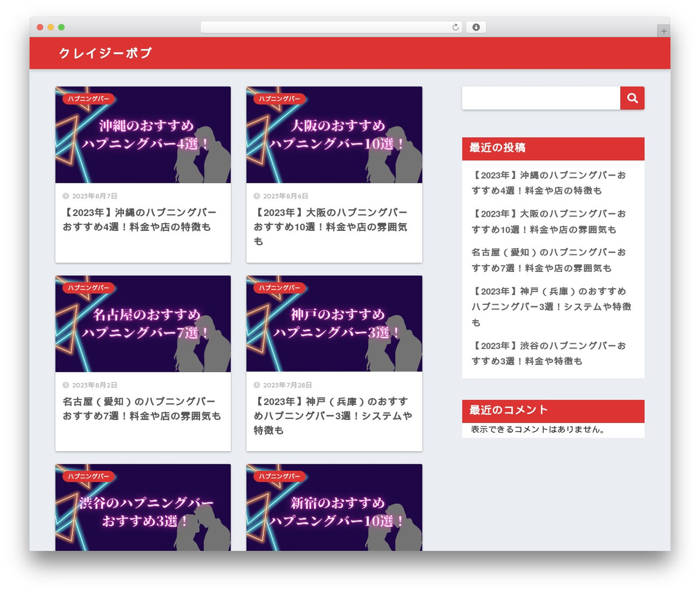Click the 2023年8月6日 post date
This screenshot has width=700, height=593.
coord(285,196)
